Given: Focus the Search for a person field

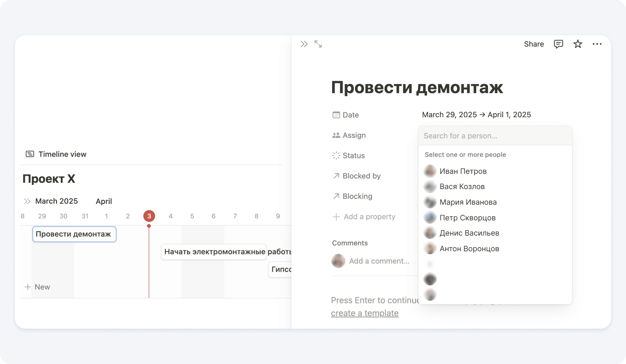Looking at the screenshot, I should (x=494, y=136).
